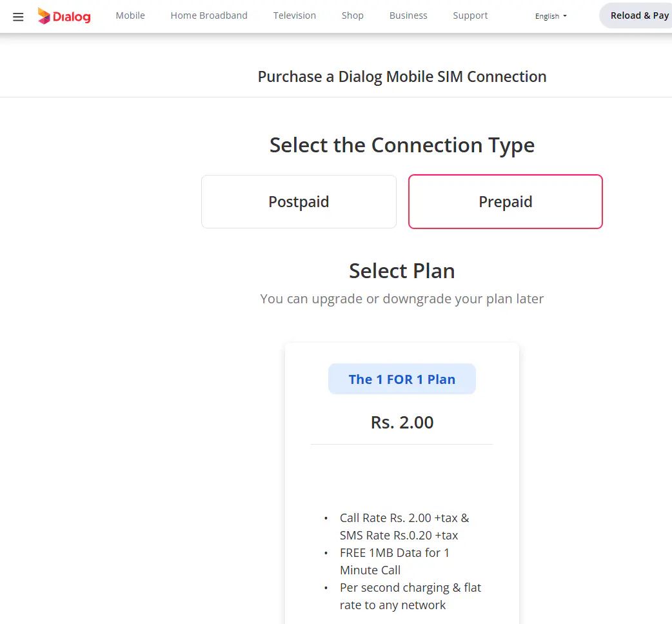Open the Support menu
Image resolution: width=672 pixels, height=624 pixels.
coord(470,15)
